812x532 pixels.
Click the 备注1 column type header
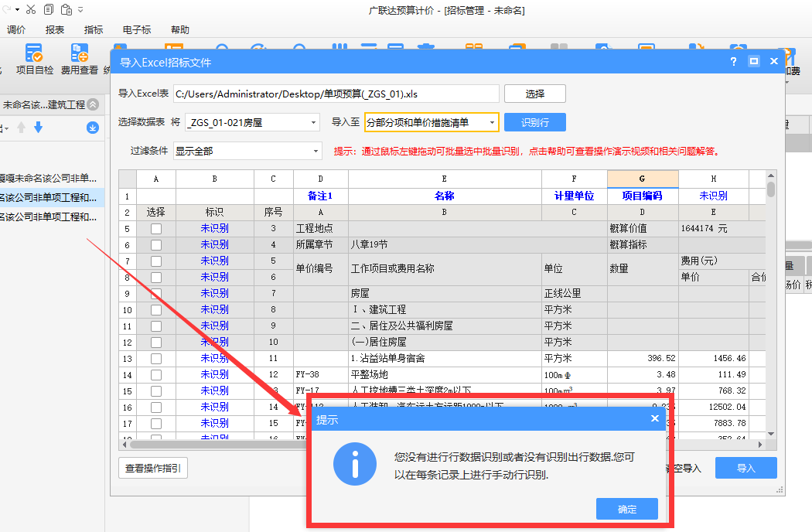point(321,196)
